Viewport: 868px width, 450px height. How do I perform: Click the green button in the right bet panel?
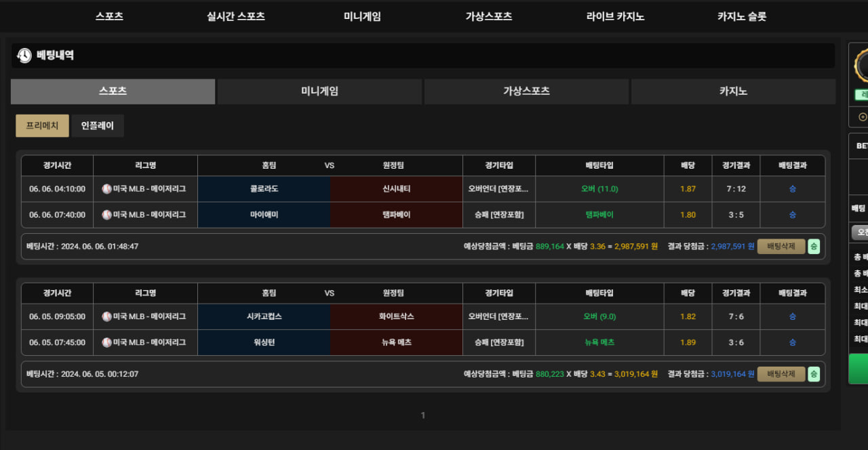[x=859, y=369]
